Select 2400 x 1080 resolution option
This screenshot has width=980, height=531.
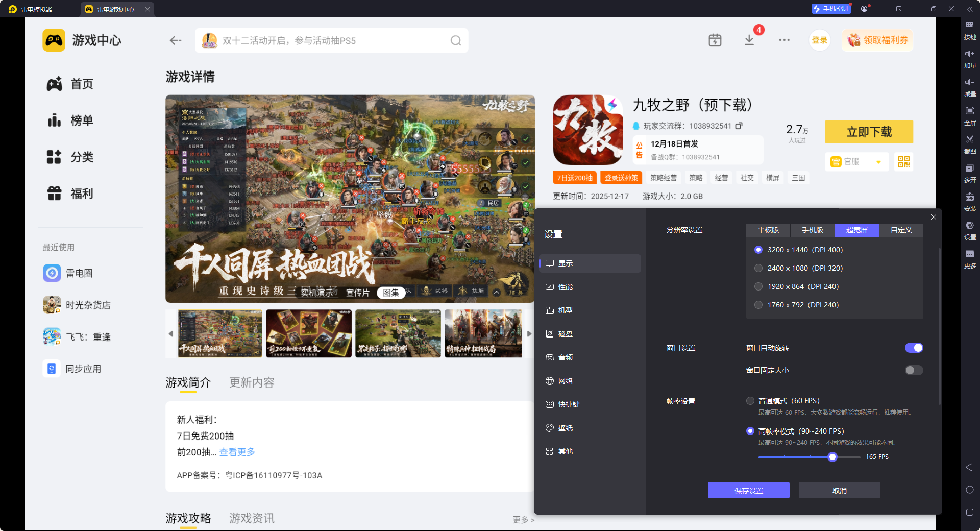coord(758,268)
